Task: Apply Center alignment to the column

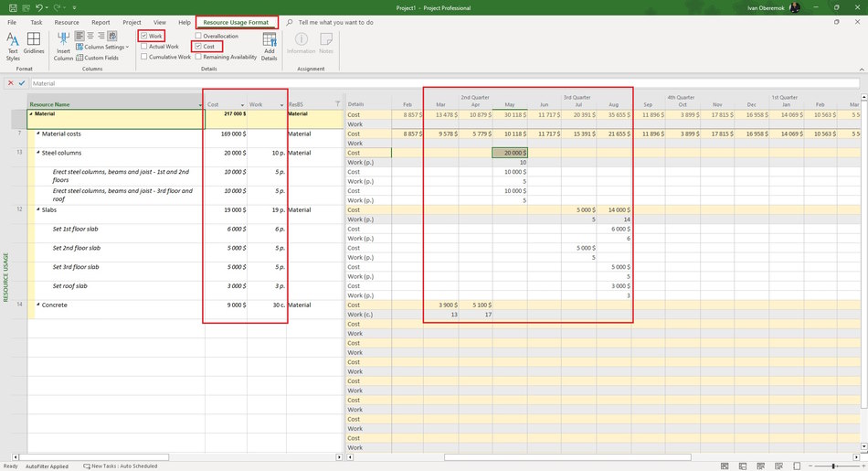Action: tap(90, 36)
